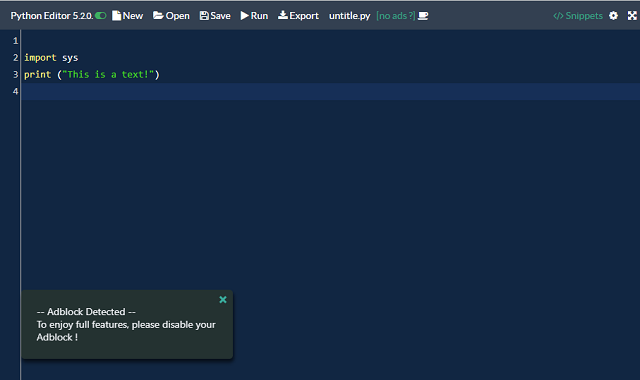Open settings via the gear icon
The width and height of the screenshot is (640, 380).
613,16
